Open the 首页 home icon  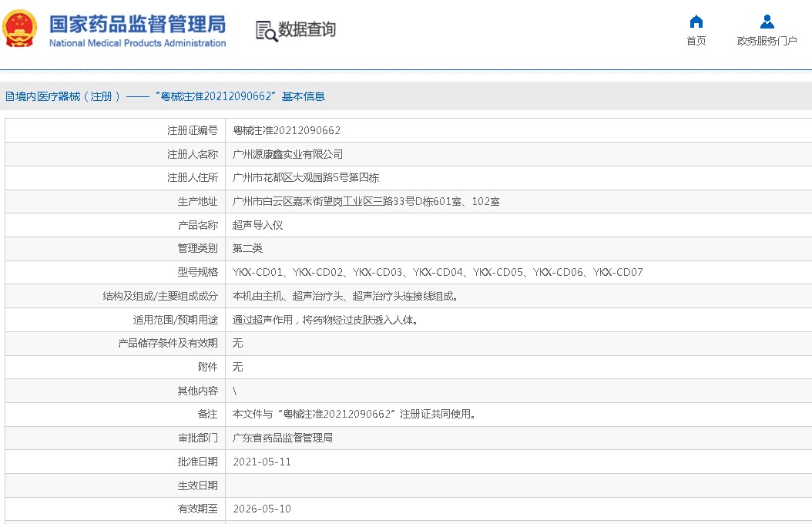click(696, 22)
